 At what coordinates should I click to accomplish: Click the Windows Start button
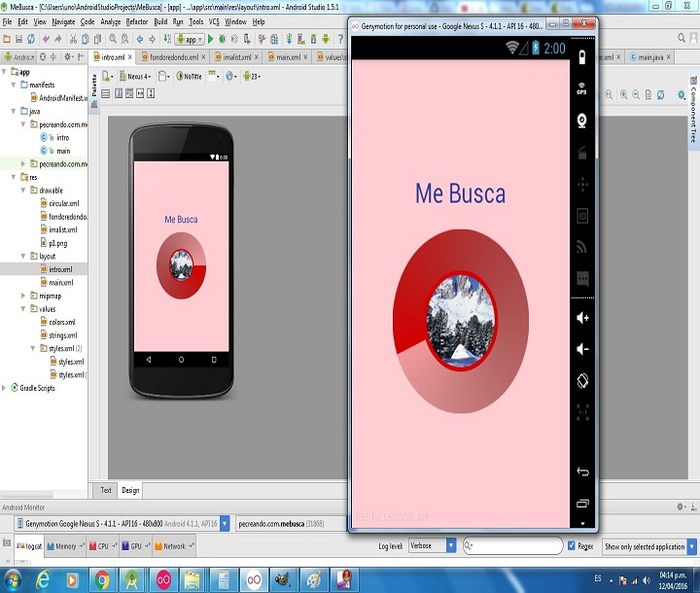[x=12, y=580]
